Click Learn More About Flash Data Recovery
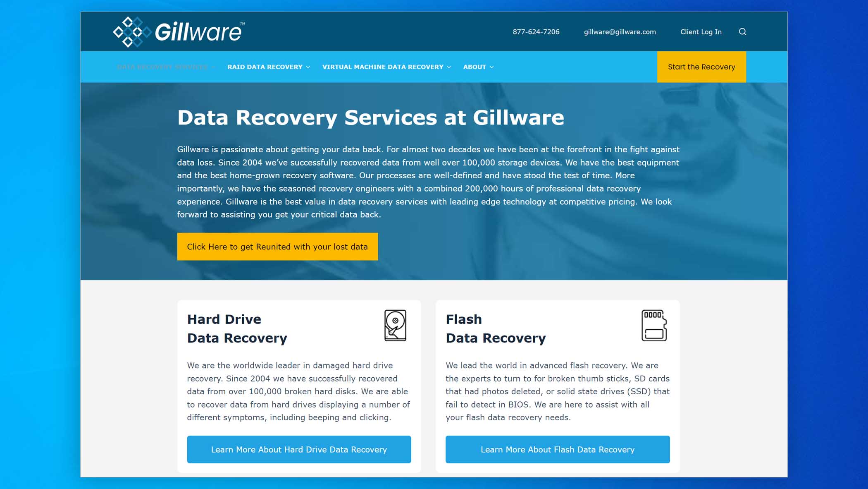The image size is (868, 489). [x=558, y=449]
